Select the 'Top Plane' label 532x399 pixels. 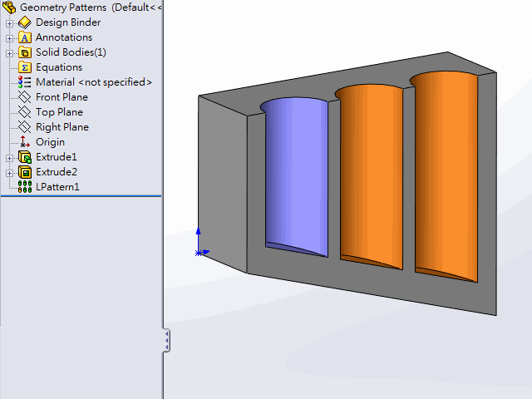59,112
